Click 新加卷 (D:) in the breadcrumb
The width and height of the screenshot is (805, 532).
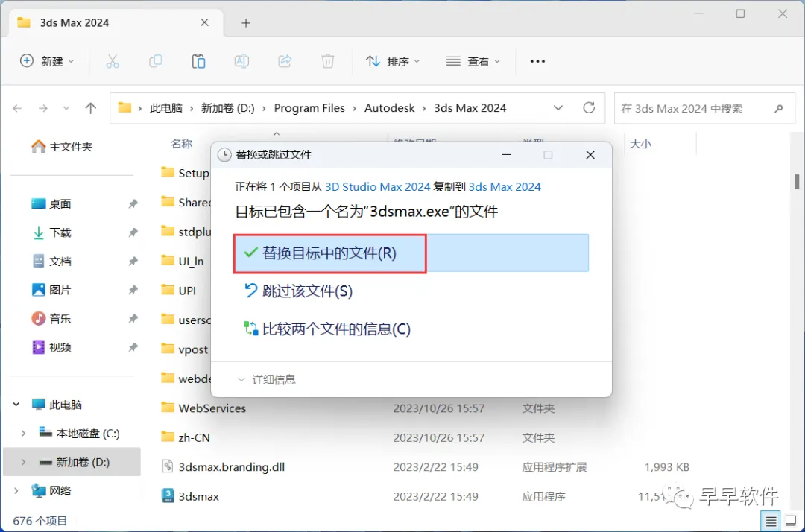pyautogui.click(x=227, y=108)
